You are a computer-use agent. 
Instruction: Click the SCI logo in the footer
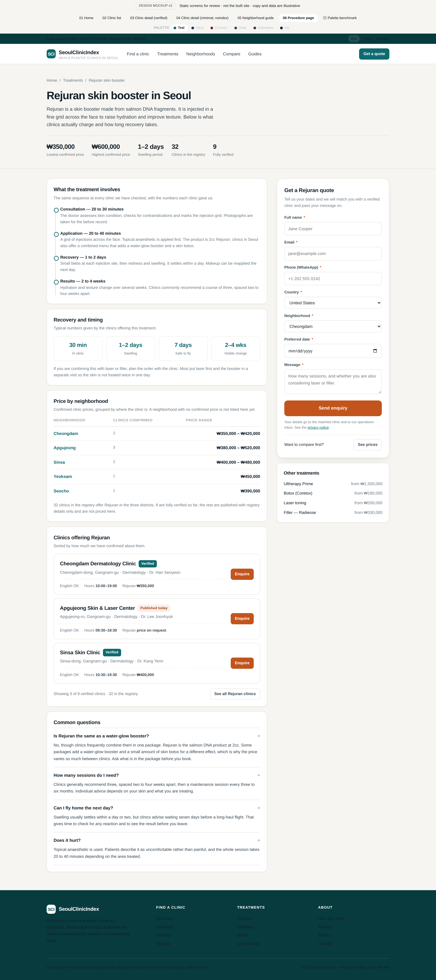tap(51, 909)
